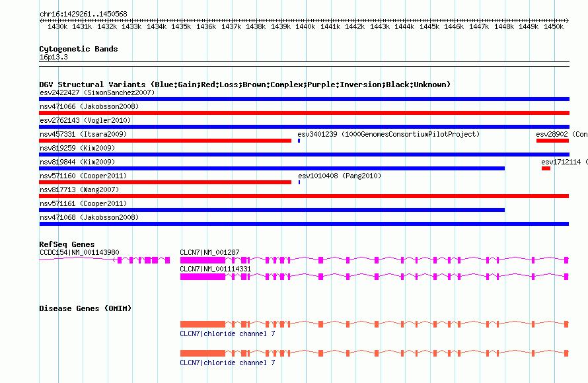The height and width of the screenshot is (383, 588).
Task: Select the large magenta exon under CLCN7|NM_001114331
Action: [x=203, y=277]
